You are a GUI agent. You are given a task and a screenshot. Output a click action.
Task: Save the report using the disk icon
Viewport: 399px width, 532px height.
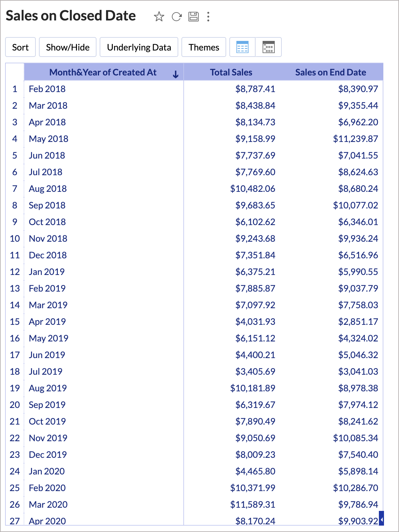[195, 17]
